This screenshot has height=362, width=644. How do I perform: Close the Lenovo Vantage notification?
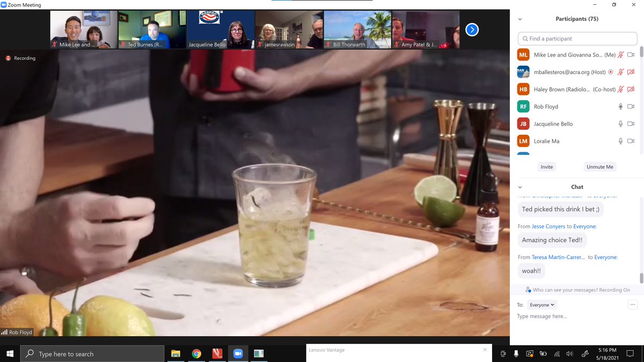pos(485,350)
